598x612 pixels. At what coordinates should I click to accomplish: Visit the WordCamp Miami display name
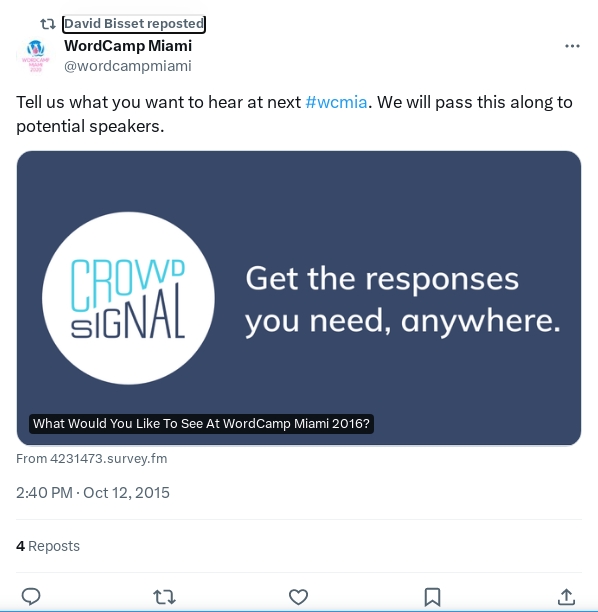point(128,46)
